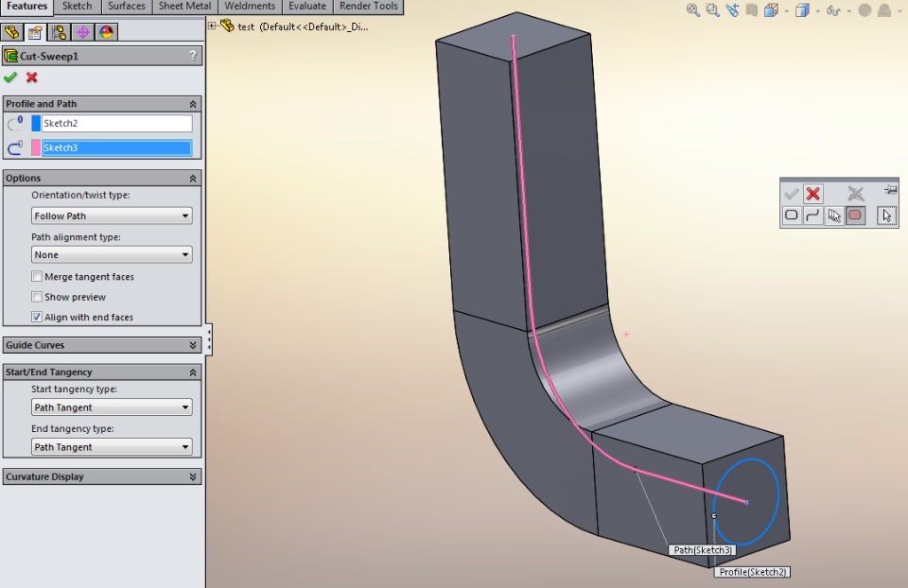Open the FeatureManager design tree tab
Image resolution: width=908 pixels, height=588 pixels.
click(11, 32)
